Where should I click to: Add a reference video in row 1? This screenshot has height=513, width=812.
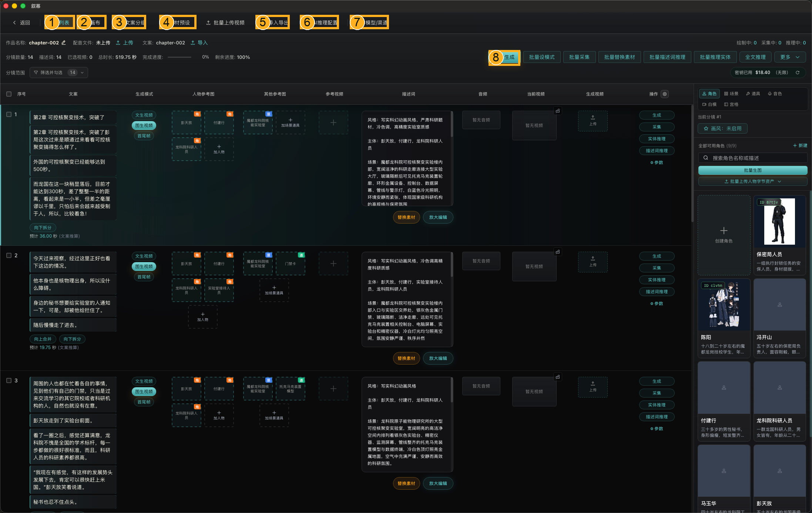click(333, 123)
